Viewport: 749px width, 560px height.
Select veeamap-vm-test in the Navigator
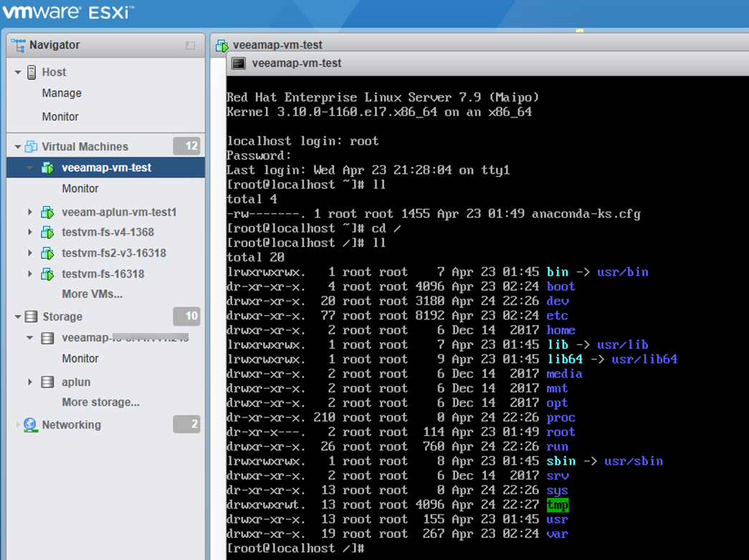[x=106, y=168]
